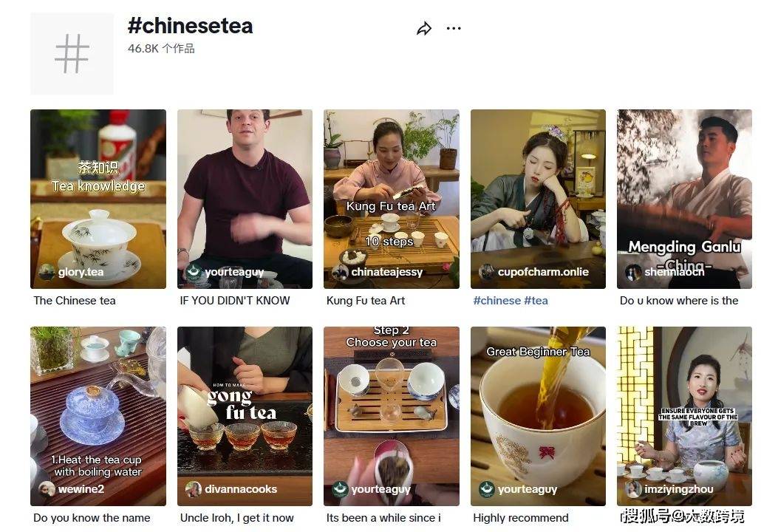Open the Great Beginner Tea video
The image size is (761, 532).
[x=538, y=416]
